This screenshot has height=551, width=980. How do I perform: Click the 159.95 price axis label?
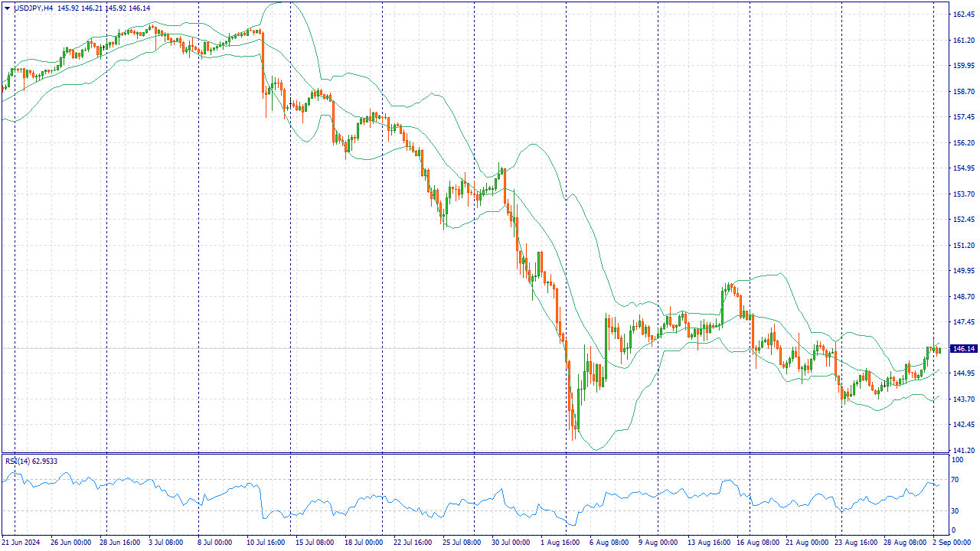(962, 65)
